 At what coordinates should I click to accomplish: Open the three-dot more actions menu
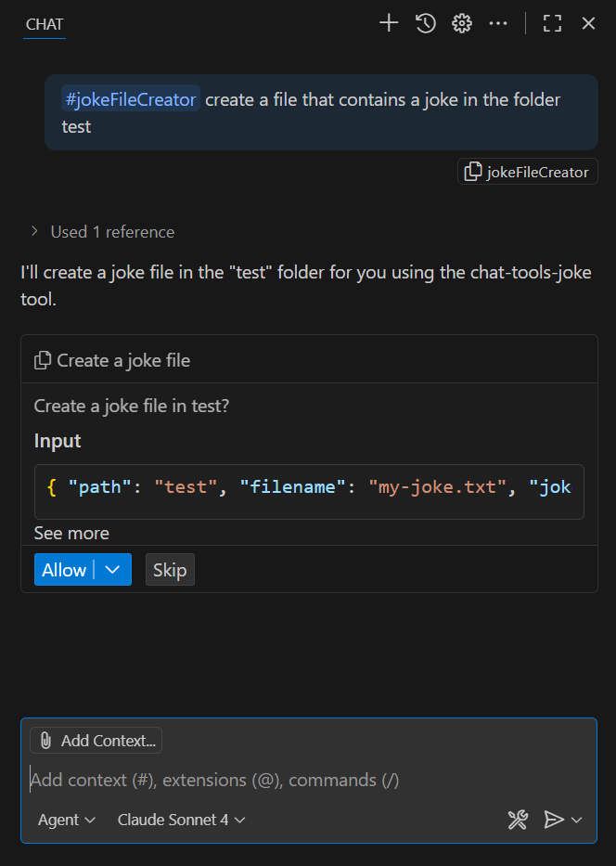point(498,24)
